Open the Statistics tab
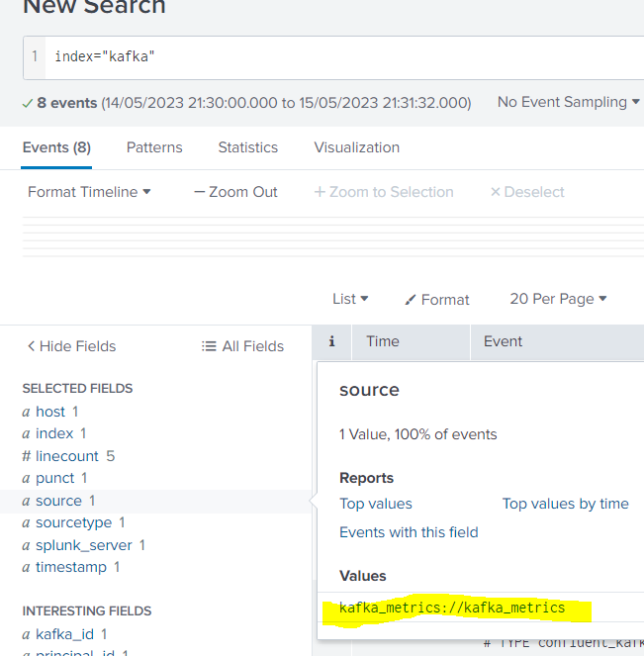 click(248, 147)
